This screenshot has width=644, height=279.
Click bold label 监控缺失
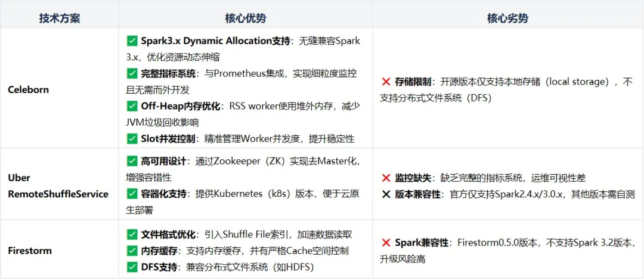(413, 178)
